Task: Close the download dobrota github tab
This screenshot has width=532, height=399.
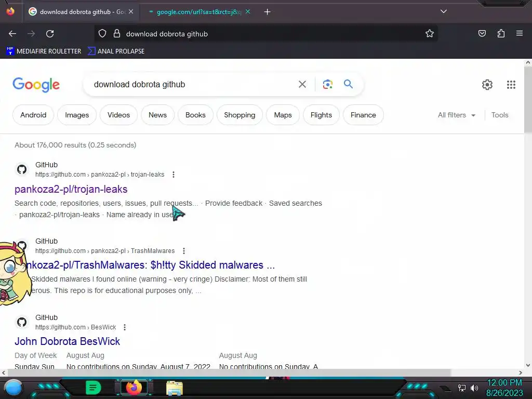Action: 131,12
